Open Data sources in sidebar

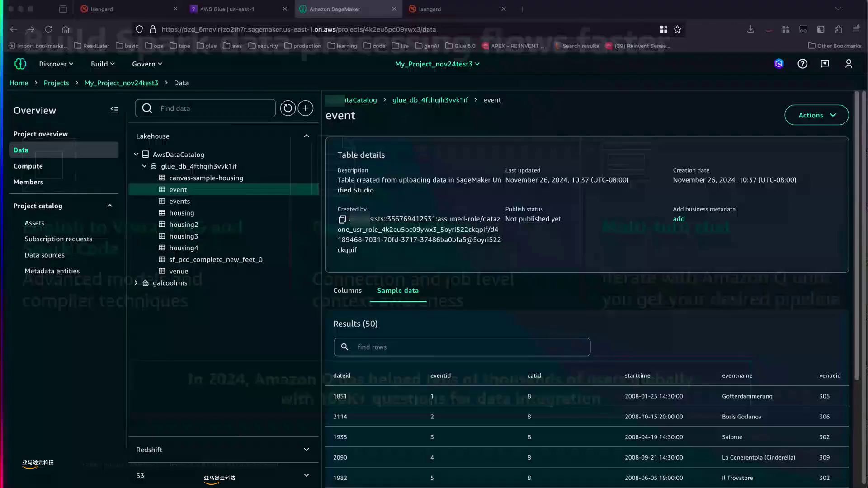pyautogui.click(x=44, y=255)
